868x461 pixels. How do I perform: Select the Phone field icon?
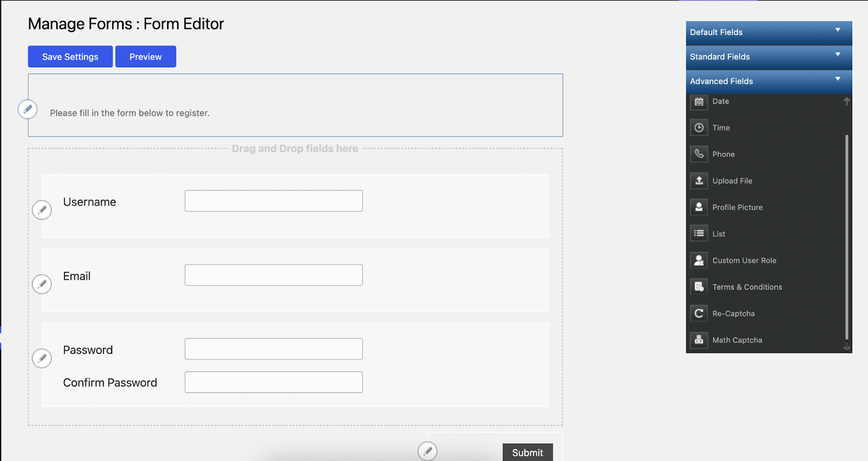699,154
